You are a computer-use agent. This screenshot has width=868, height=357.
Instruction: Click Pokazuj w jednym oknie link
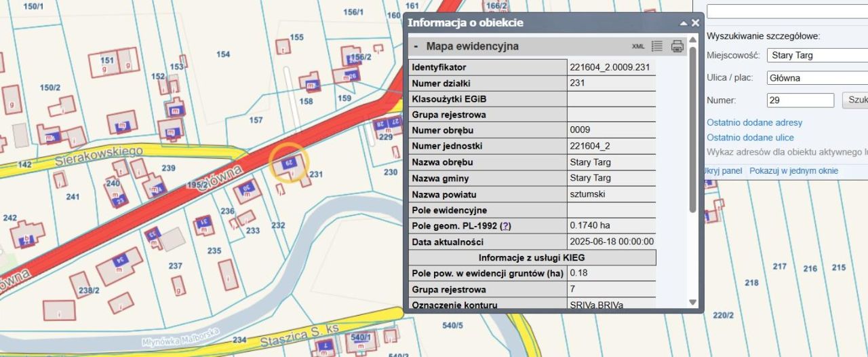tap(793, 171)
